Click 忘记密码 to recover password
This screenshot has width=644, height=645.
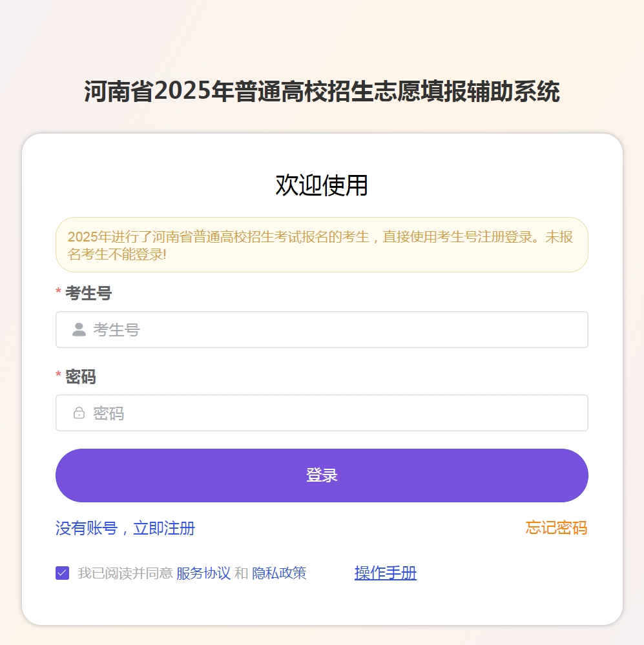556,528
